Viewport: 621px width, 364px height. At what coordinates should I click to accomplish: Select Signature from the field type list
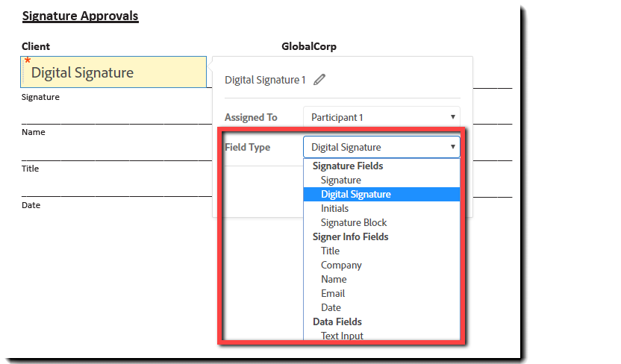(x=340, y=180)
